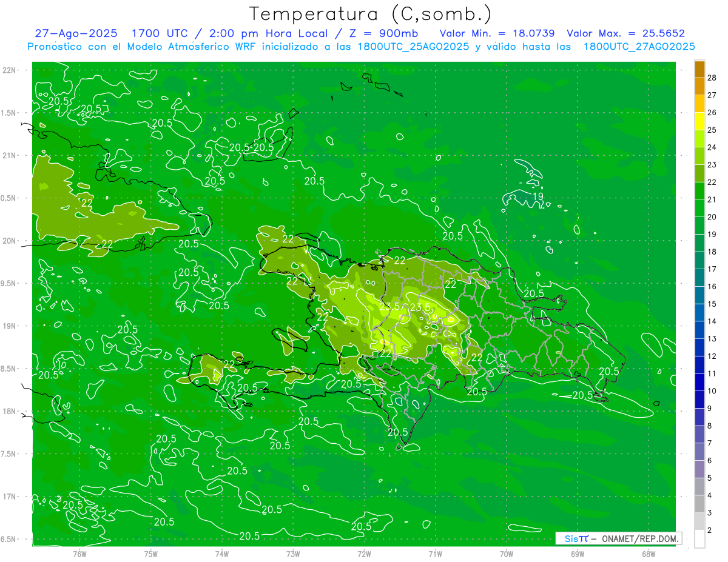The width and height of the screenshot is (728, 562).
Task: Click the "Sisπ" logo text
Action: coord(576,538)
